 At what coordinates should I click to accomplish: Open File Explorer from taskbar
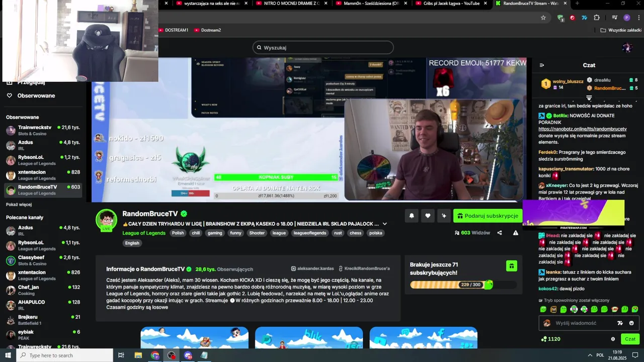[x=138, y=355]
